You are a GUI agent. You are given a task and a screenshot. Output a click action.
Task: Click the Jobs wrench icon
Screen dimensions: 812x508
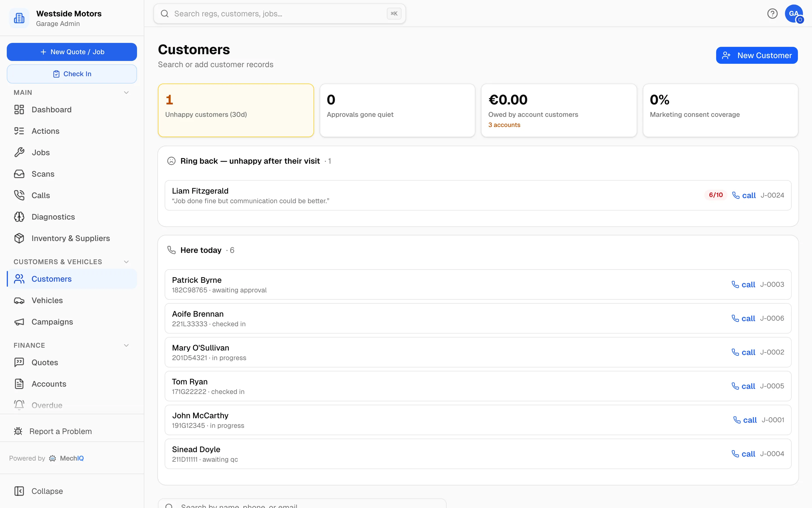[19, 152]
